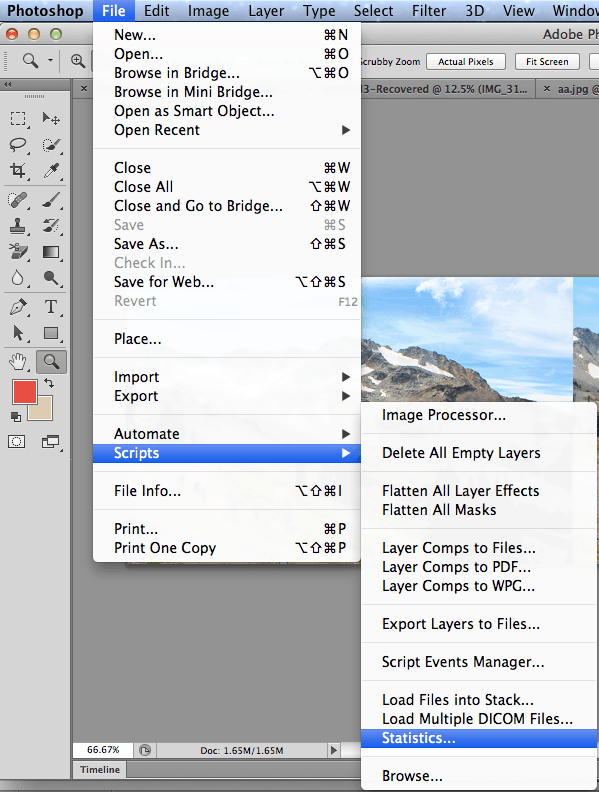The height and width of the screenshot is (792, 599).
Task: Click the mountain photo on canvas
Action: click(467, 338)
